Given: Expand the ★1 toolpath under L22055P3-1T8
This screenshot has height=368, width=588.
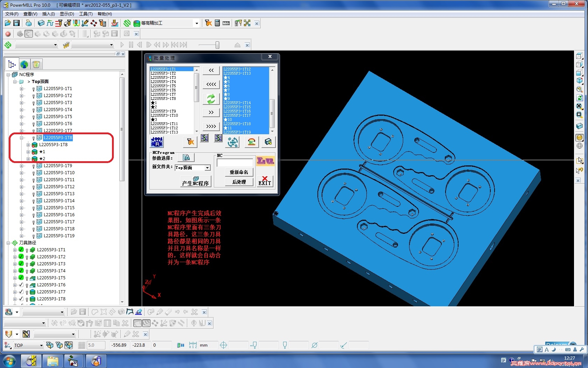Looking at the screenshot, I should 28,152.
